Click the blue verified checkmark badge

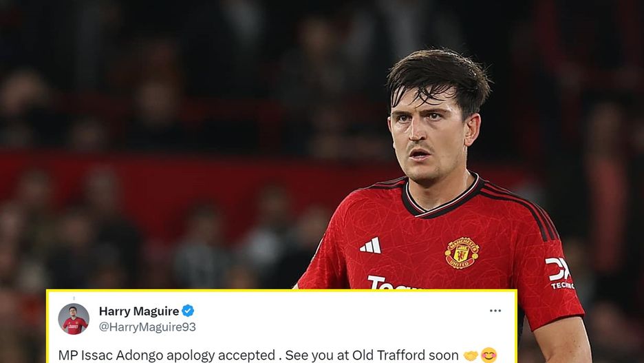coord(188,311)
